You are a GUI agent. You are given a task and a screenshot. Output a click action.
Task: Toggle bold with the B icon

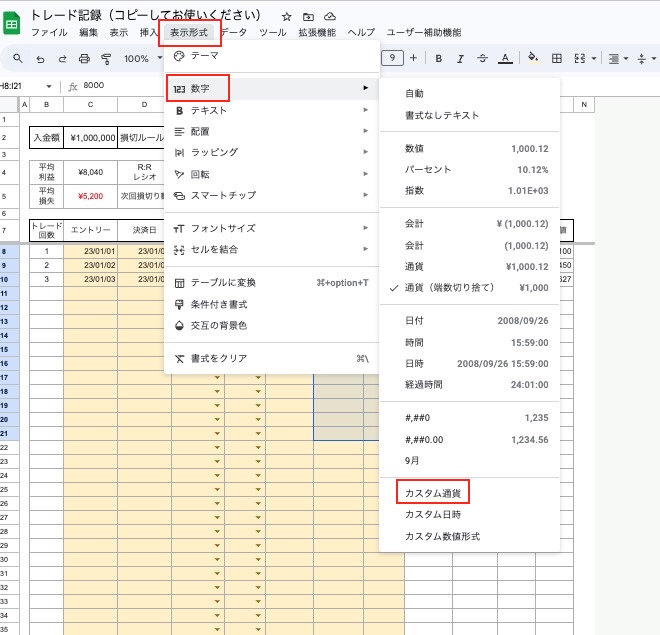[438, 58]
